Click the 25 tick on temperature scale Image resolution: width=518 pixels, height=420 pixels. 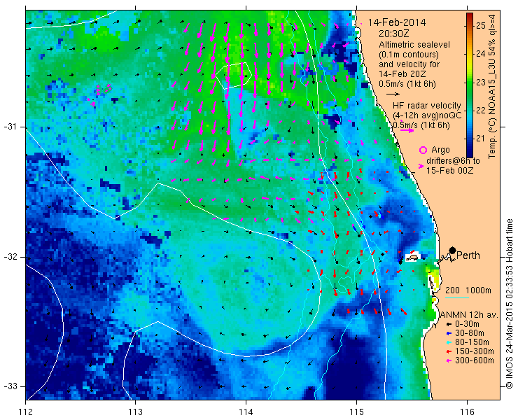(x=481, y=25)
